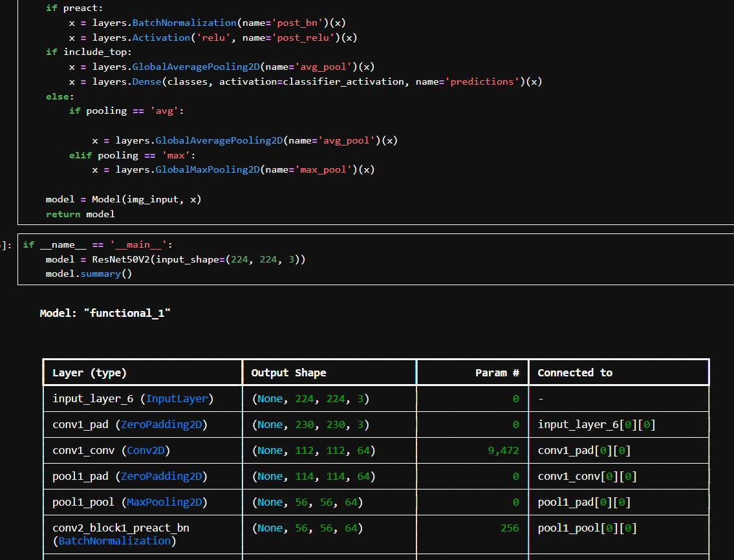
Task: Click the conv1_conv[0][0] connection cell
Action: [619, 476]
